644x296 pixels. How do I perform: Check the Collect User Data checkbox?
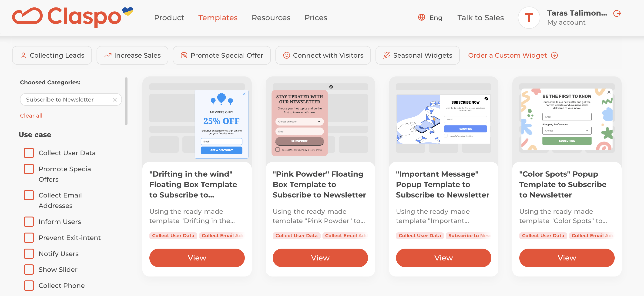(29, 153)
